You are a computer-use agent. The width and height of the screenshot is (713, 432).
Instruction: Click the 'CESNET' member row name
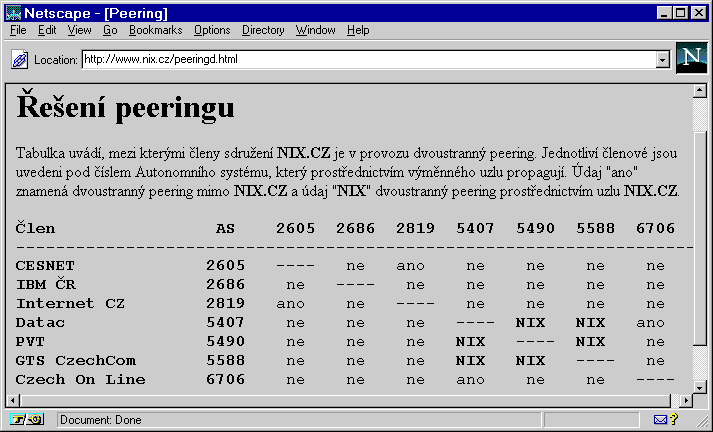tap(45, 265)
